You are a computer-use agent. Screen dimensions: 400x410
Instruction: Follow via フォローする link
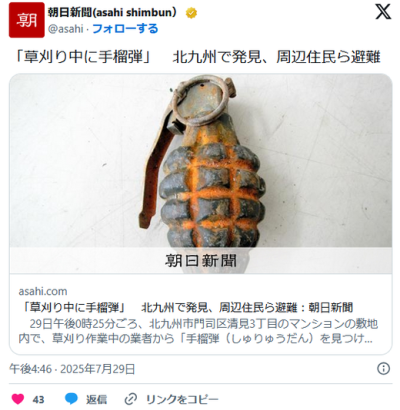tap(125, 29)
